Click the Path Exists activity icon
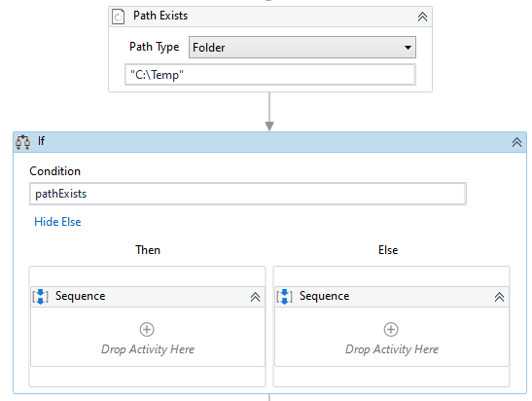The height and width of the screenshot is (401, 532). [118, 17]
